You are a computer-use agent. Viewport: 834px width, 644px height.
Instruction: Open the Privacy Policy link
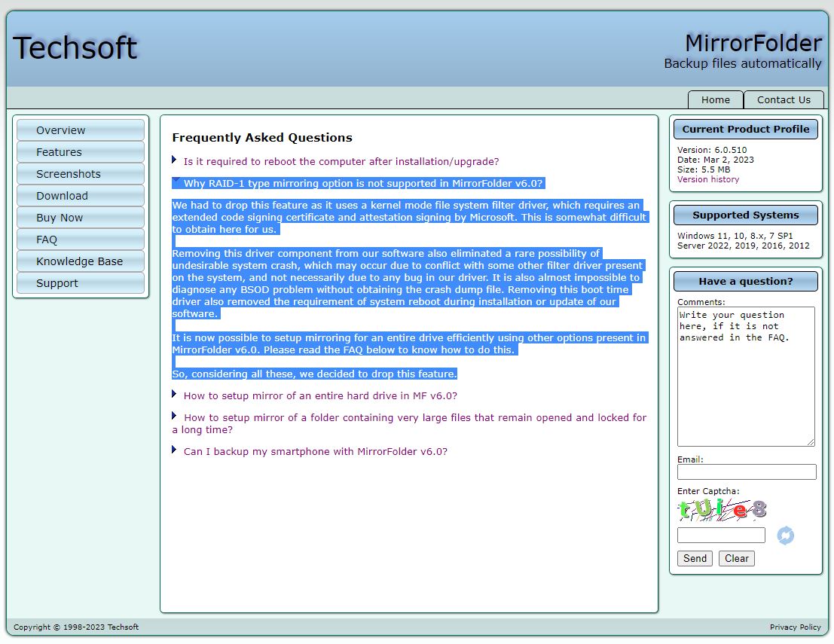click(x=795, y=627)
